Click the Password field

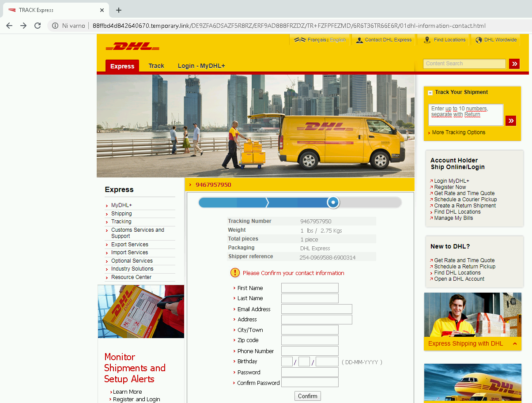click(x=310, y=372)
